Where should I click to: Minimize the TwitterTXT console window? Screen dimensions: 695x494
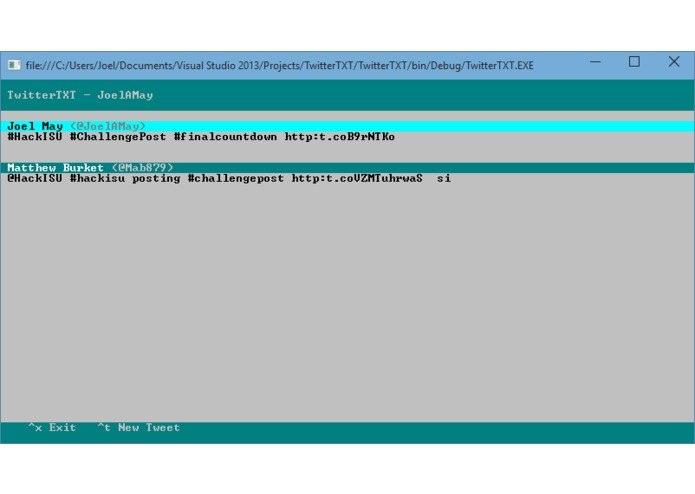(x=595, y=62)
